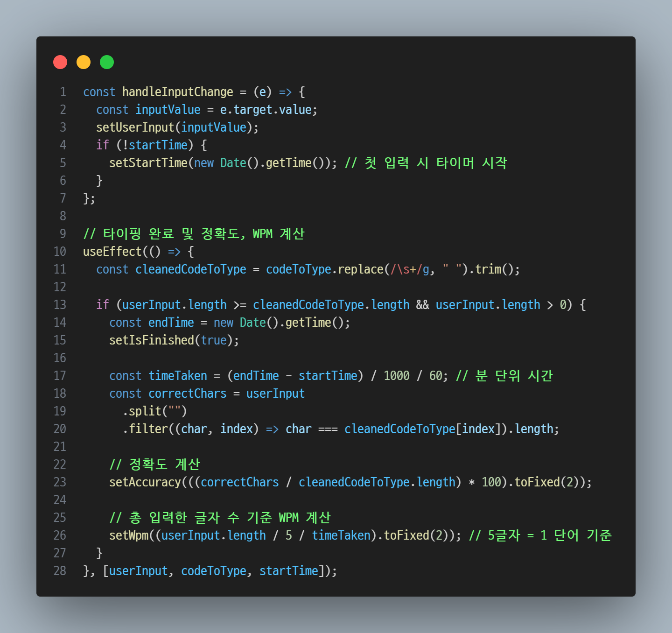Click startTime in the if condition on line 4
This screenshot has width=672, height=633.
click(x=158, y=145)
